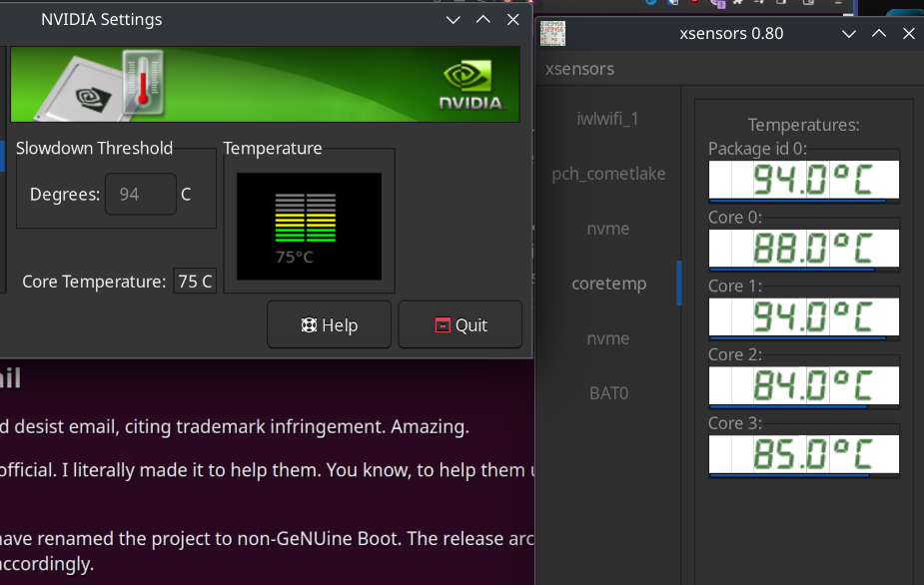Image resolution: width=924 pixels, height=585 pixels.
Task: Click the line 'I literally made it to help them'
Action: pos(189,470)
